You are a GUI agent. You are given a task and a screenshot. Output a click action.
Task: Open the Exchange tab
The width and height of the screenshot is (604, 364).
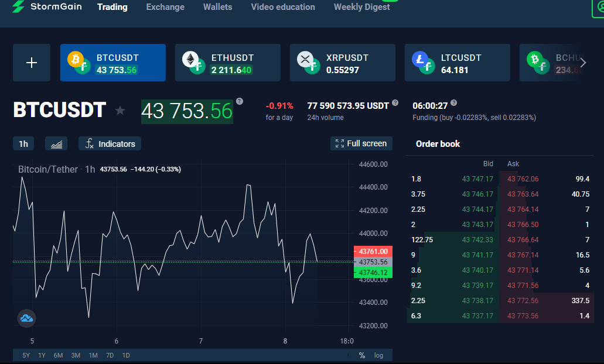[165, 7]
